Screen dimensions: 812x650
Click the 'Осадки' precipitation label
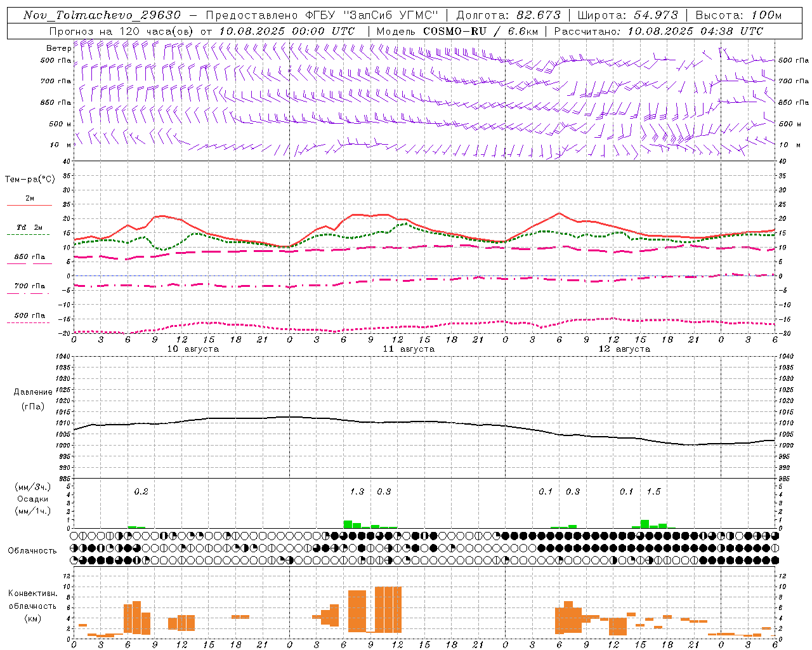pyautogui.click(x=33, y=499)
